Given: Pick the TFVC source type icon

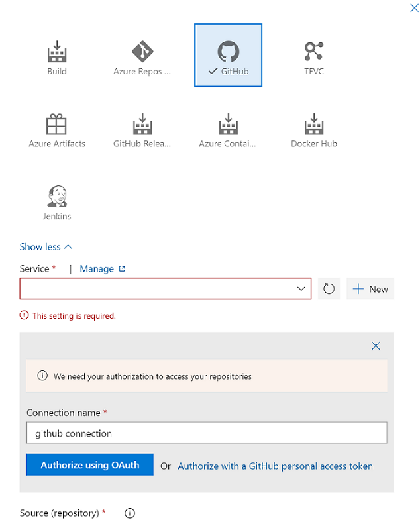Looking at the screenshot, I should pos(314,58).
